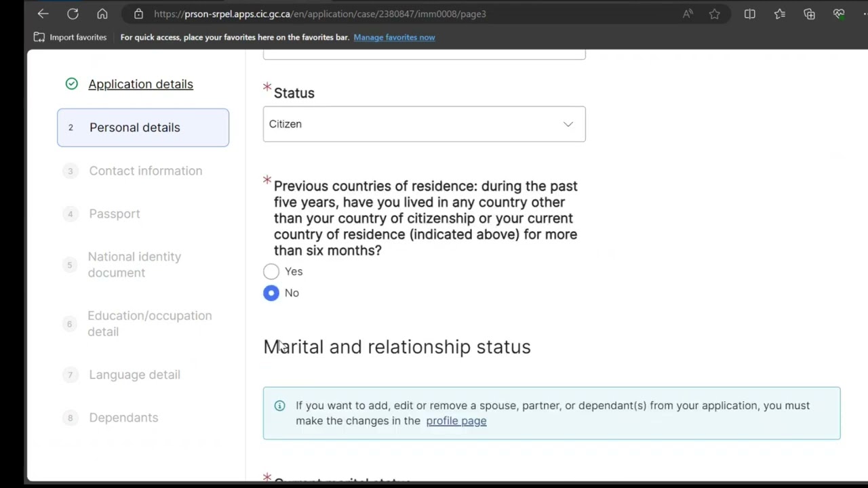
Task: Click the chevron of Status dropdown
Action: [568, 124]
